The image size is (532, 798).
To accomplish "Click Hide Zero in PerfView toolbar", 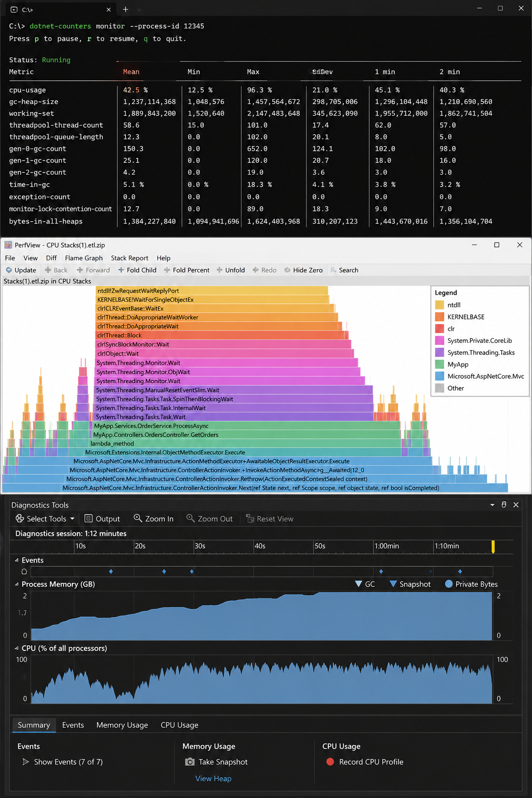I will click(303, 270).
